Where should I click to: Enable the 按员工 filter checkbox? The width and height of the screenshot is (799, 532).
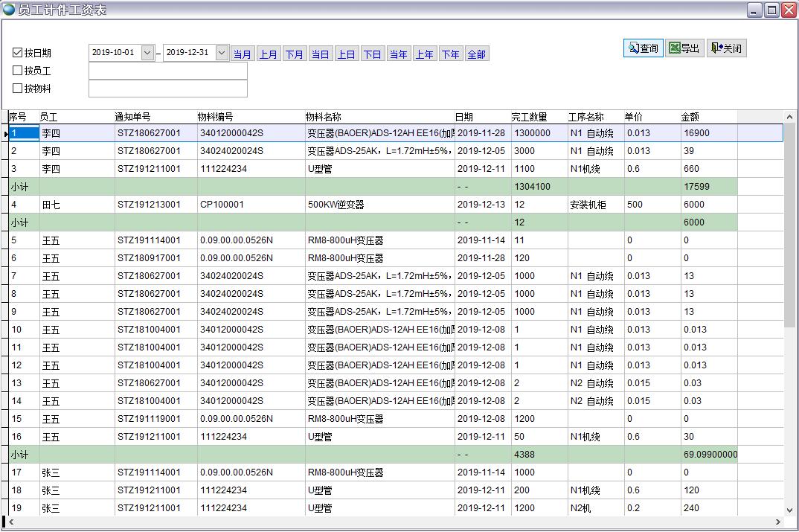[x=18, y=71]
